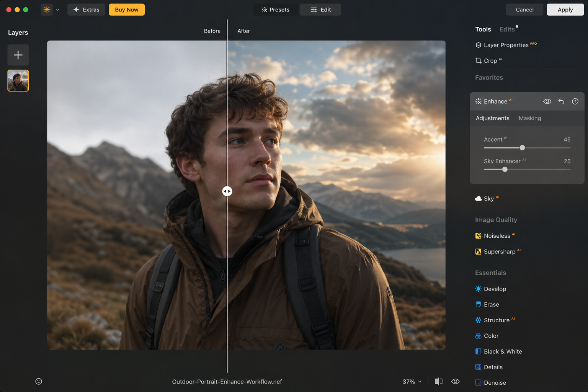The image size is (588, 392).
Task: Open the Black & White tool
Action: (x=502, y=351)
